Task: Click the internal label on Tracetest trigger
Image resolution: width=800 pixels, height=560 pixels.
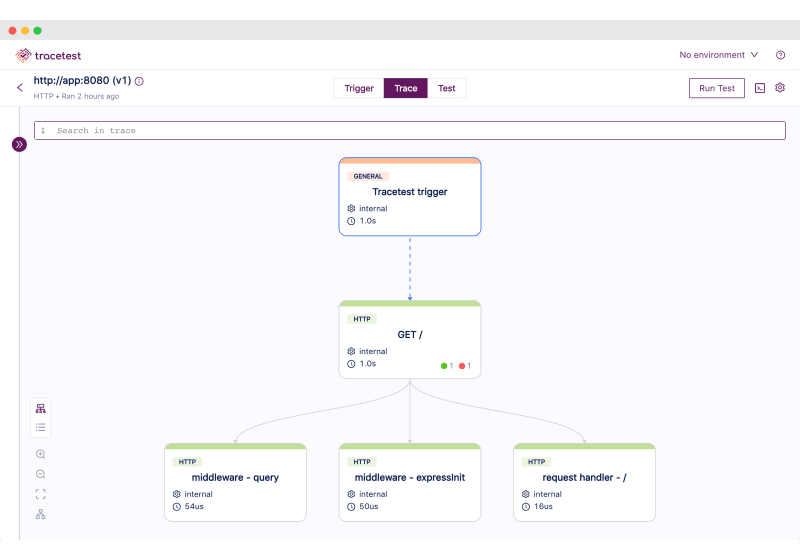Action: pos(373,209)
